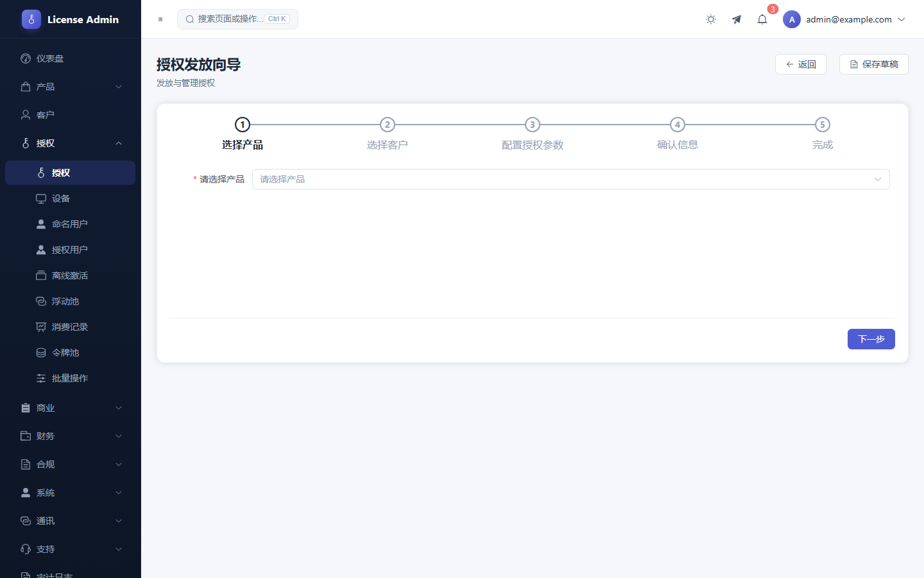
Task: Click step 1 选择产品 circle
Action: (x=243, y=125)
